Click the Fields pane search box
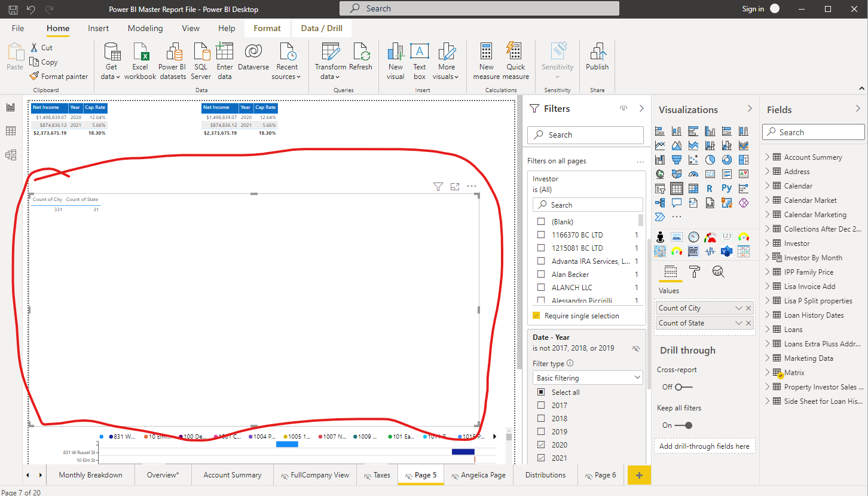 coord(813,132)
